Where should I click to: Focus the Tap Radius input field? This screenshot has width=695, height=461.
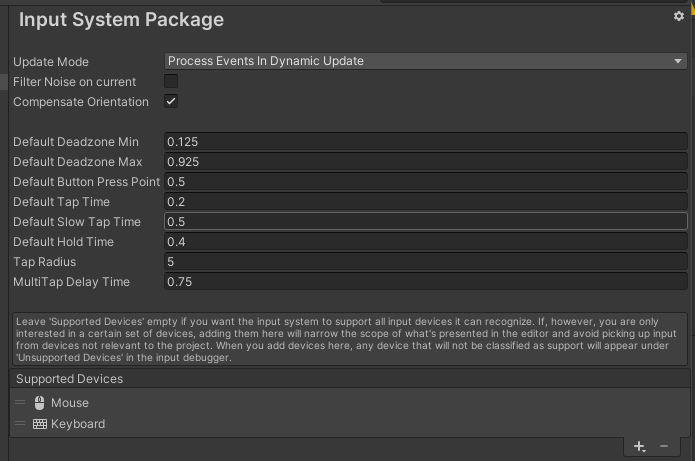425,262
